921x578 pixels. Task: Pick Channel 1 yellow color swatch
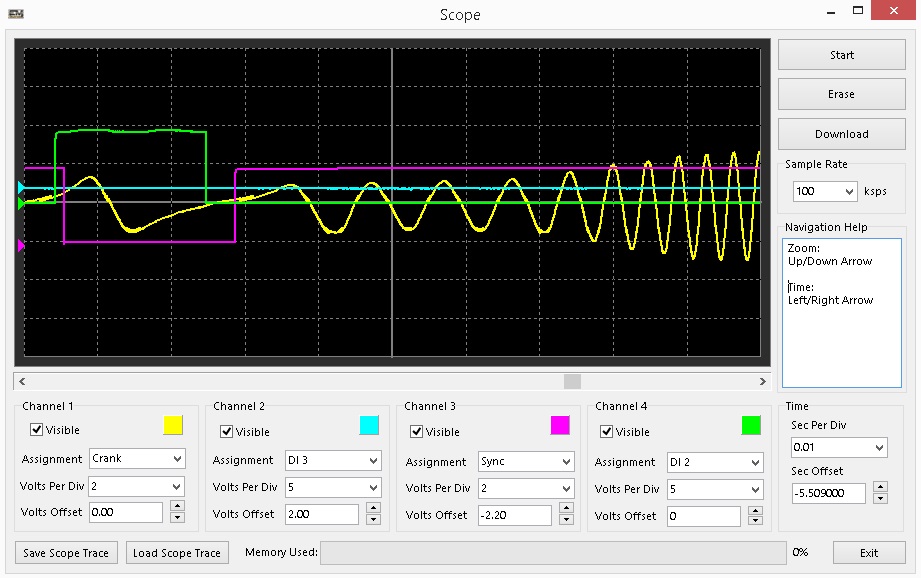click(x=173, y=425)
